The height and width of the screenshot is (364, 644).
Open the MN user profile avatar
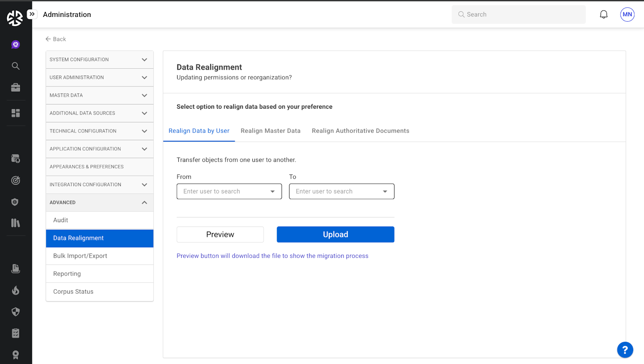[x=627, y=14]
